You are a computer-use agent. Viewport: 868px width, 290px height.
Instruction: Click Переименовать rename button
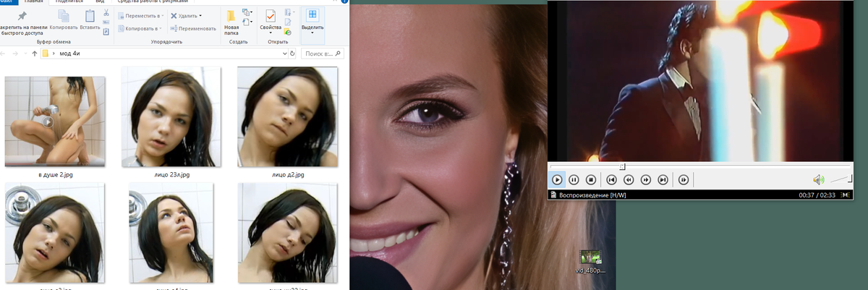(193, 28)
